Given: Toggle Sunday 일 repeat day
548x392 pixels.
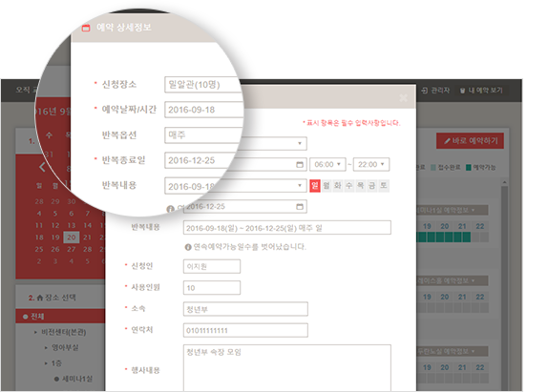Looking at the screenshot, I should [315, 185].
